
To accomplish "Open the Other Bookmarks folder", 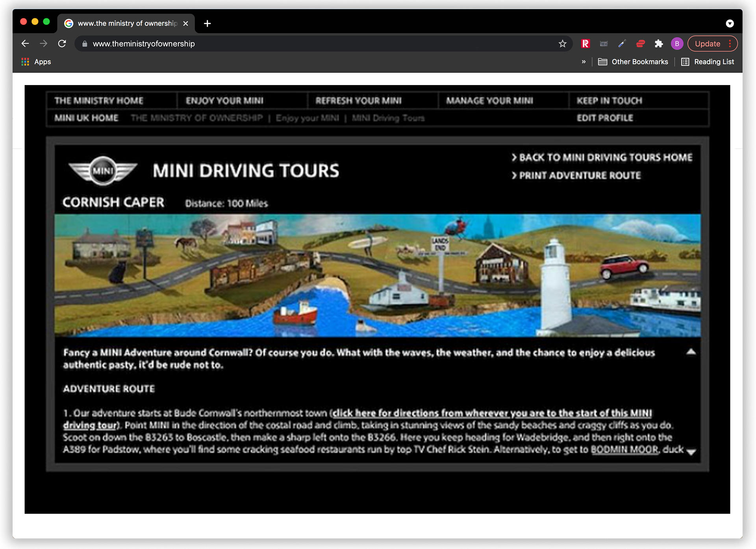I will coord(633,62).
